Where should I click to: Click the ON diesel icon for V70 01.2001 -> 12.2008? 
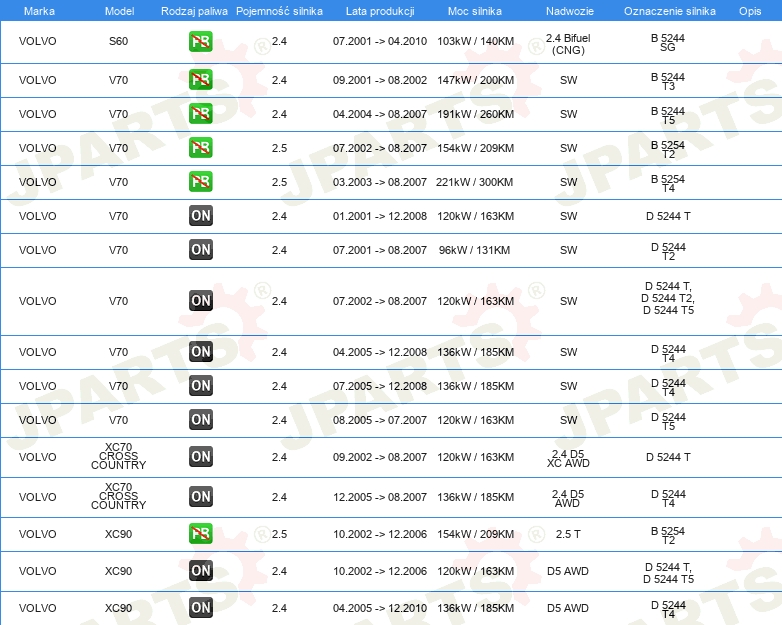(200, 215)
